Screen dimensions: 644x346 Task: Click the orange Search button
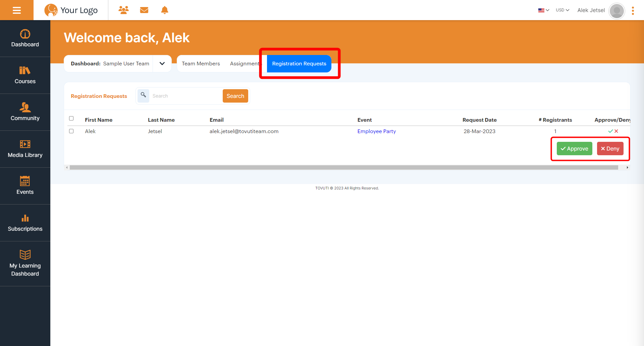pyautogui.click(x=235, y=96)
